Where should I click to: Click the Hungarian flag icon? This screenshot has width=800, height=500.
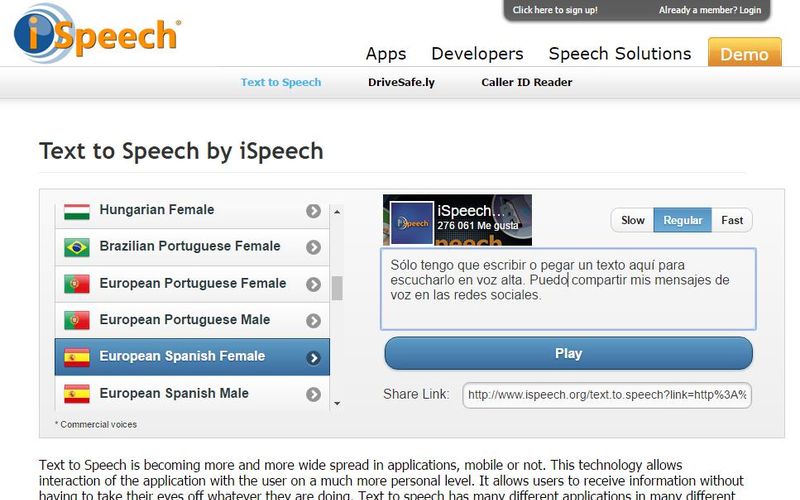pos(77,211)
